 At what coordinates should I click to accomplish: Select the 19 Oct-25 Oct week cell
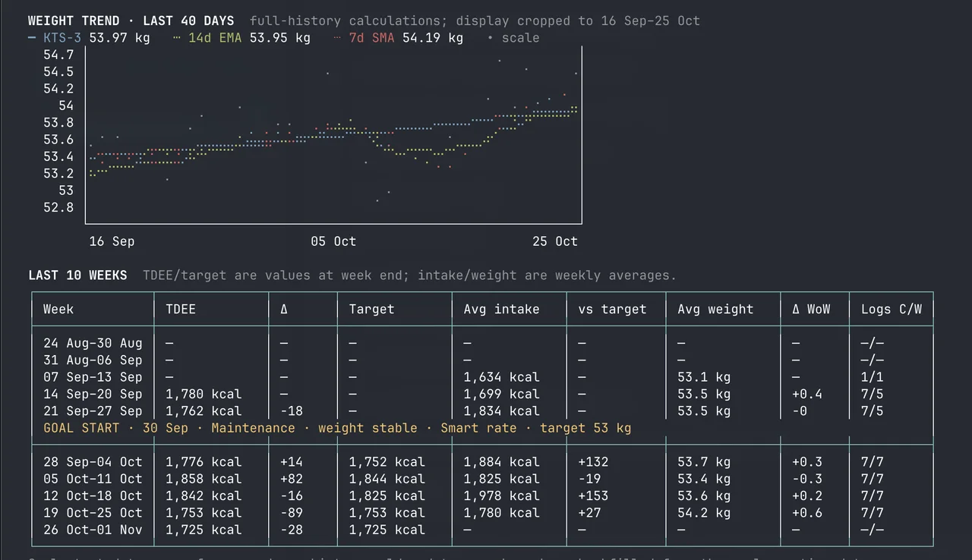click(93, 512)
